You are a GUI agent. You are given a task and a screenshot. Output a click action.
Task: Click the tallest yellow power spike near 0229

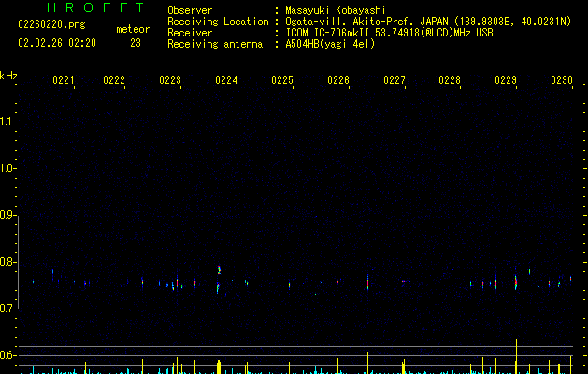[x=516, y=356]
